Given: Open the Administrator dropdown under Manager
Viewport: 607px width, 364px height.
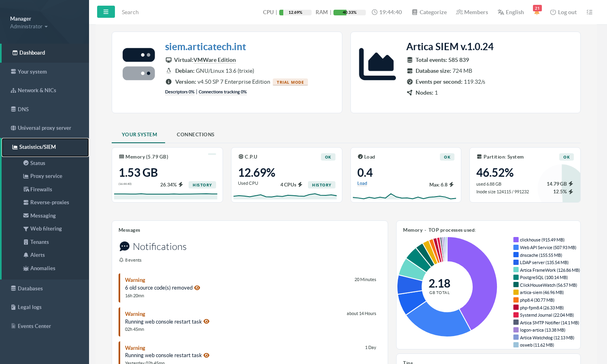Looking at the screenshot, I should [x=29, y=26].
